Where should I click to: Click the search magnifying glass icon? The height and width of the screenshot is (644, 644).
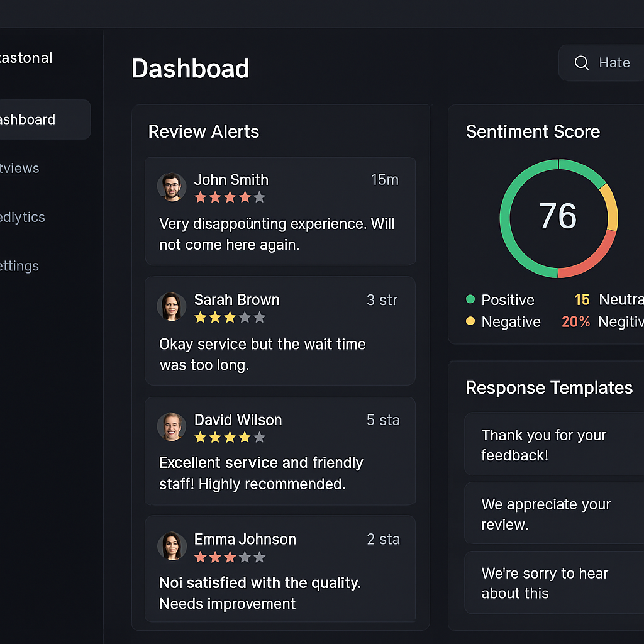[x=581, y=62]
